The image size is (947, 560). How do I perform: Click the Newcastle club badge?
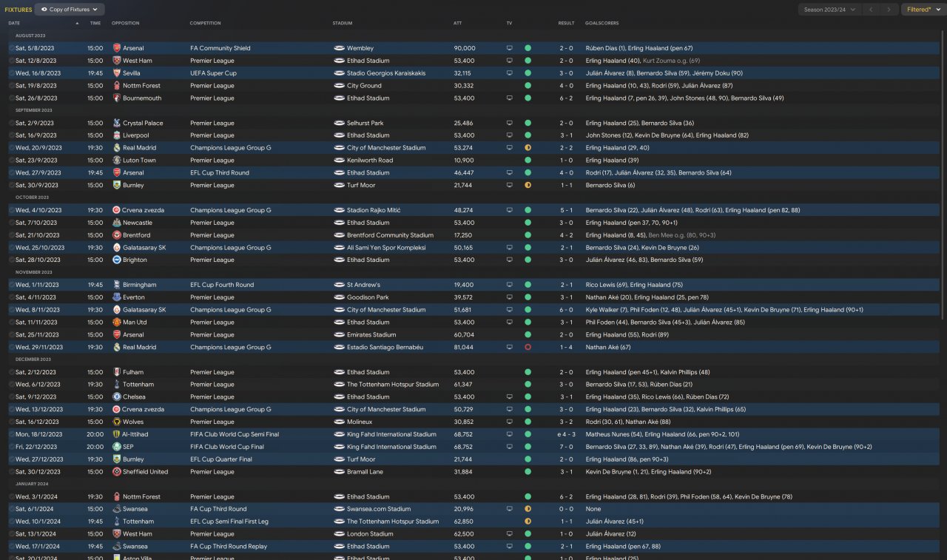tap(117, 223)
